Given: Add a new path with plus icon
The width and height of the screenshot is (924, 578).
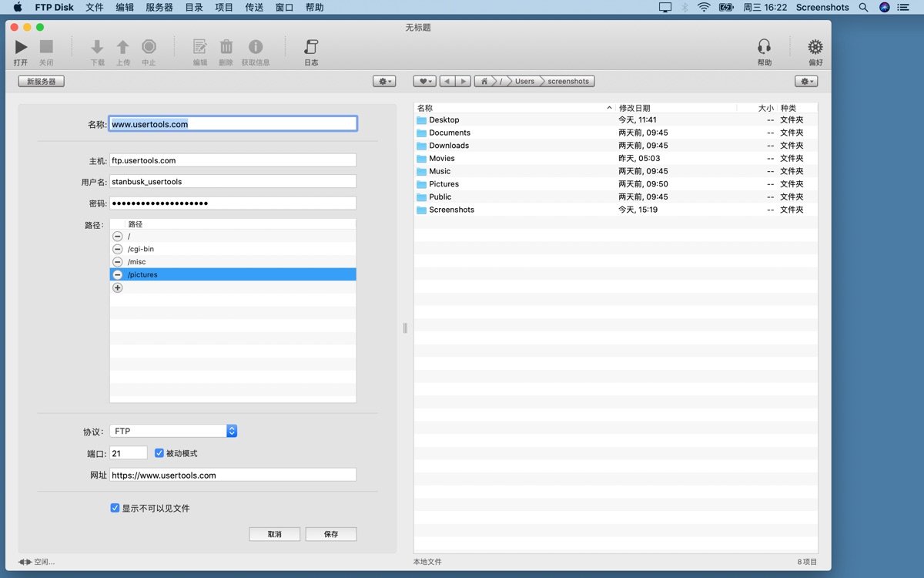Looking at the screenshot, I should (x=118, y=287).
